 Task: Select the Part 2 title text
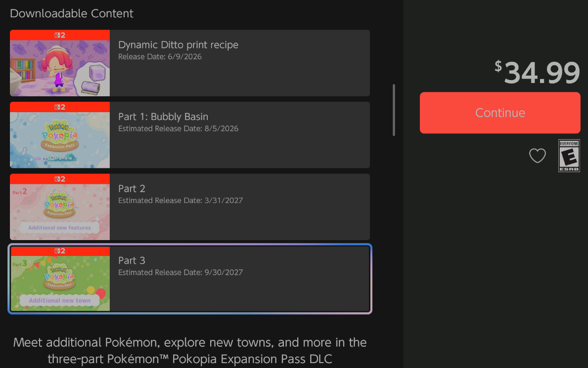pyautogui.click(x=132, y=189)
